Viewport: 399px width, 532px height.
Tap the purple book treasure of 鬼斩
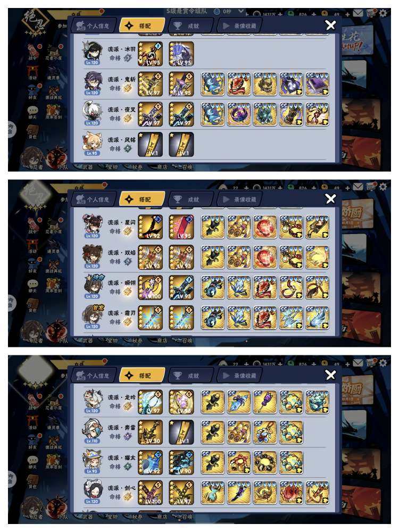[317, 84]
